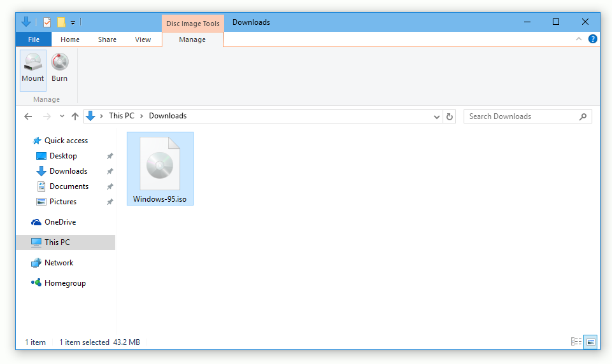Click the pin icon next to Desktop
The width and height of the screenshot is (612, 364).
[x=110, y=156]
